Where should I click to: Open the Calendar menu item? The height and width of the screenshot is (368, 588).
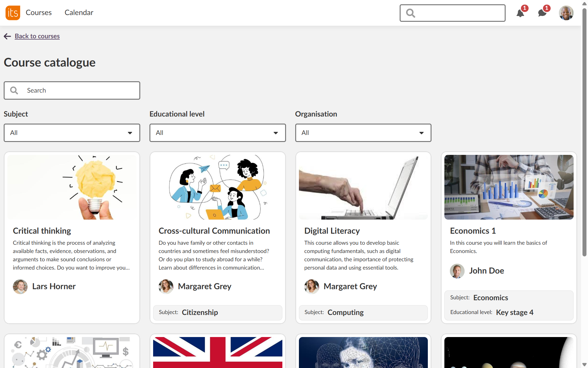79,13
